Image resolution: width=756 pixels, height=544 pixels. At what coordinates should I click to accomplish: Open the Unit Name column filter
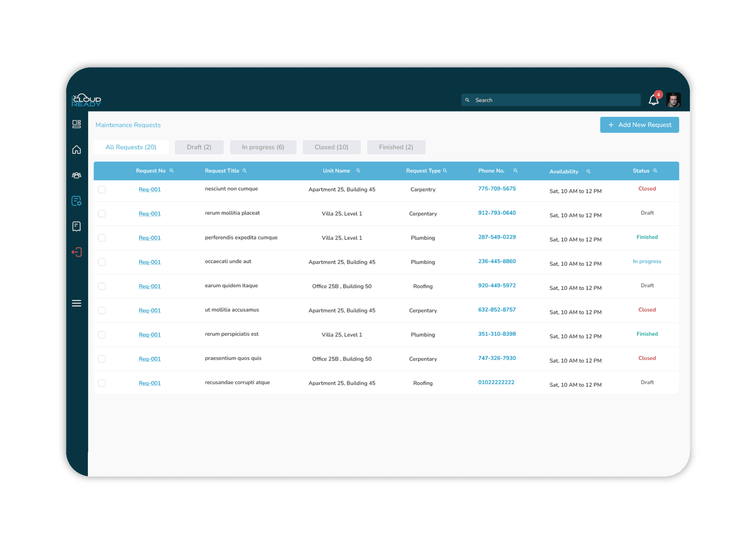click(x=358, y=171)
